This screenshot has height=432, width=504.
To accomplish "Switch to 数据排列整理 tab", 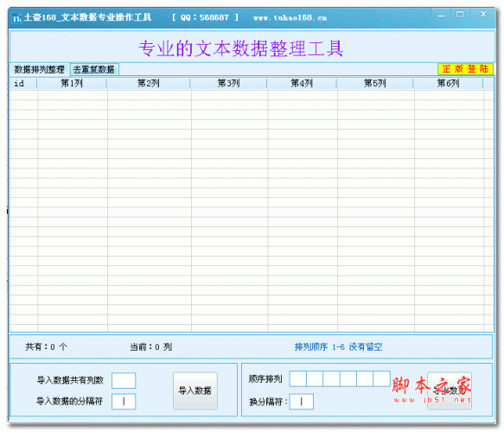I will pyautogui.click(x=40, y=69).
